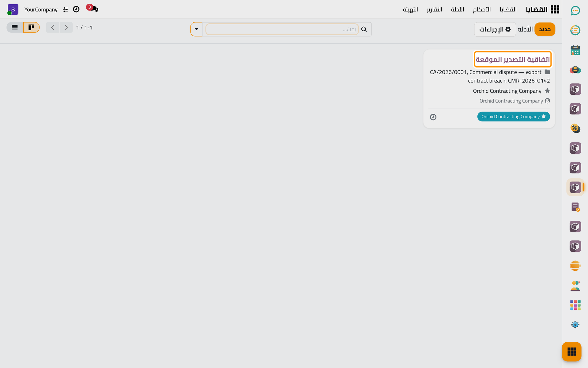Open the Contacts app sidebar icon
Image resolution: width=588 pixels, height=368 pixels.
point(575,70)
